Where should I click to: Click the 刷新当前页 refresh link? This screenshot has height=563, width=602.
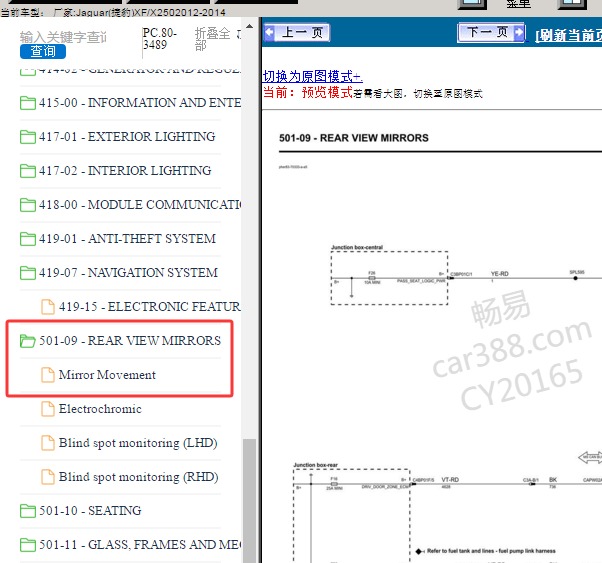pos(569,35)
